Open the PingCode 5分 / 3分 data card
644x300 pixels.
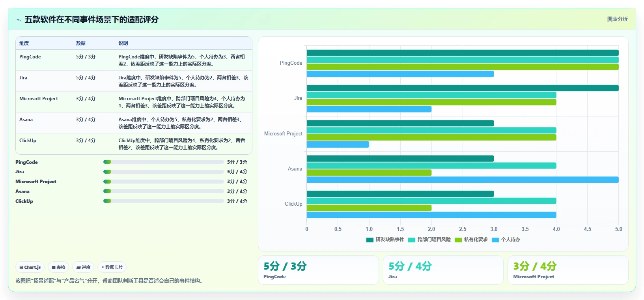tap(318, 270)
